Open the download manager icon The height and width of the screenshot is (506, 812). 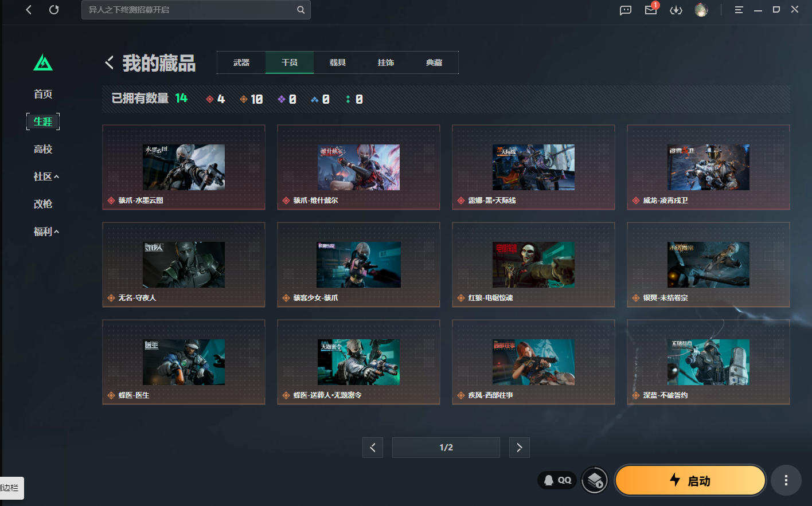point(676,10)
